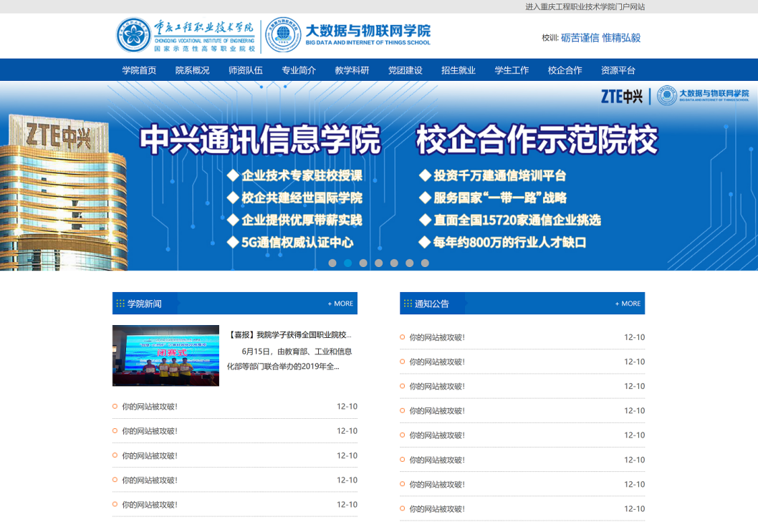The image size is (758, 532).
Task: Click + MORE in the 通知公告 header
Action: tap(628, 304)
